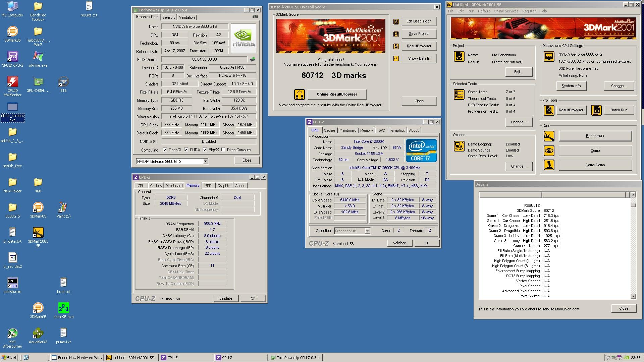Switch to the Sensors tab in GPU-Z
The width and height of the screenshot is (644, 362).
[x=169, y=17]
